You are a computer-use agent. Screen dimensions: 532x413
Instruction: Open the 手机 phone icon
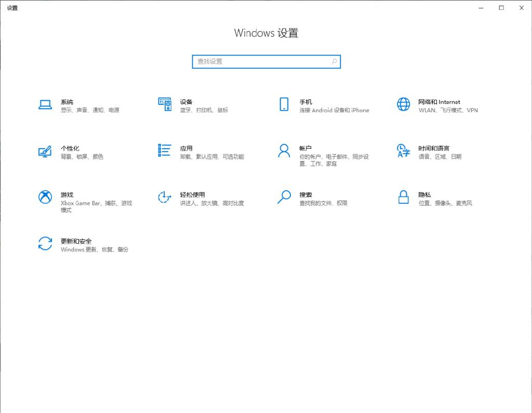point(284,104)
